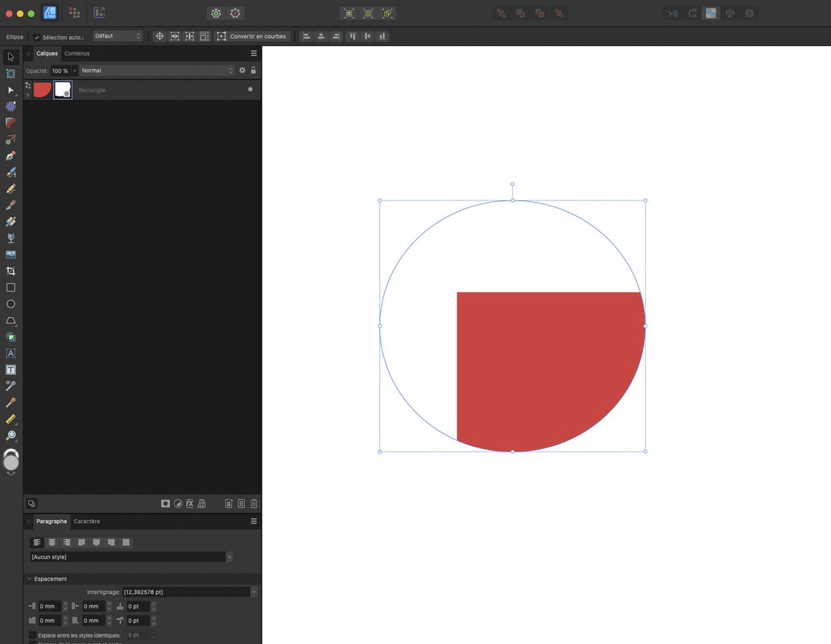This screenshot has width=831, height=644.
Task: Click the transform origin crosshair icon
Action: [159, 36]
